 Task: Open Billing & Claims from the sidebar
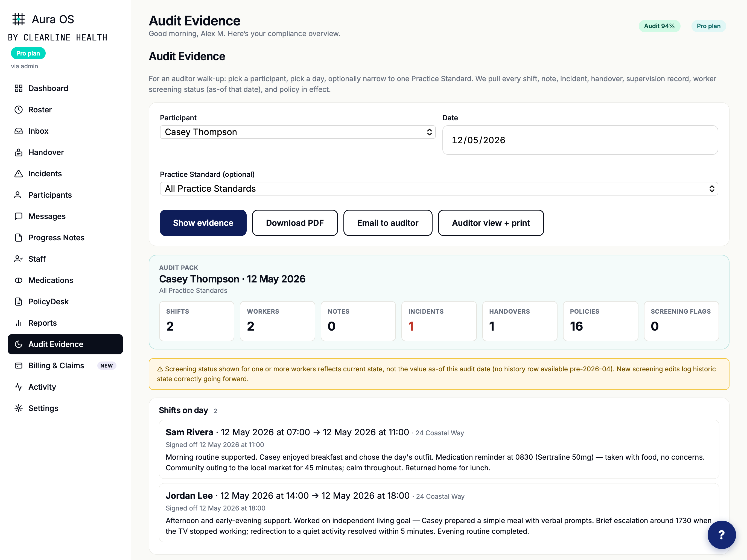click(x=65, y=366)
